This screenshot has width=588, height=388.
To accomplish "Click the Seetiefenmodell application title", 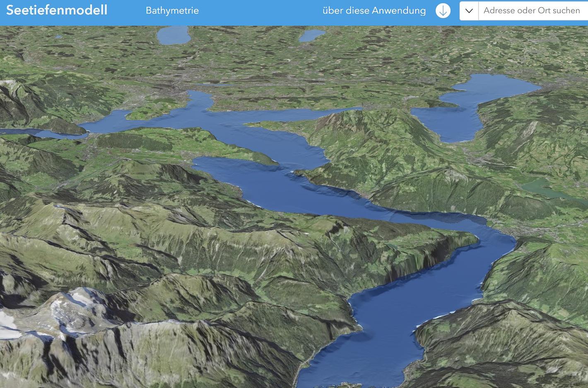I will point(57,10).
